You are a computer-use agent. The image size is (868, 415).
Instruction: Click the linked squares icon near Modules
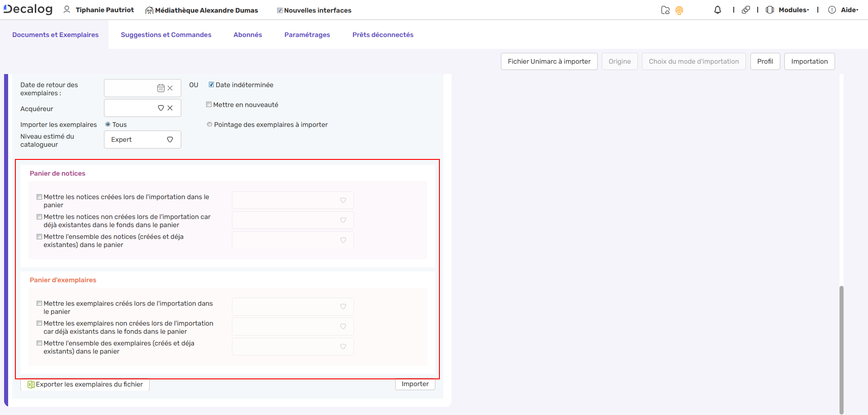(x=746, y=9)
